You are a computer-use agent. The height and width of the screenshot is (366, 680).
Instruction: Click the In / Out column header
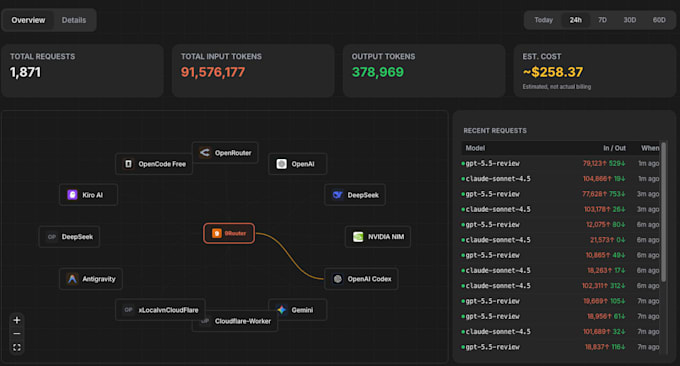tap(615, 148)
